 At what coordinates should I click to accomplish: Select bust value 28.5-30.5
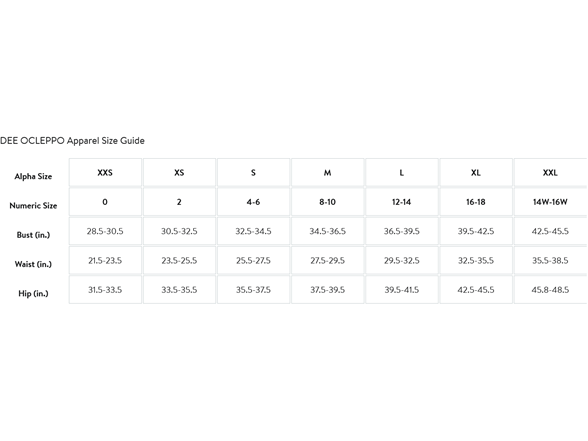[105, 231]
